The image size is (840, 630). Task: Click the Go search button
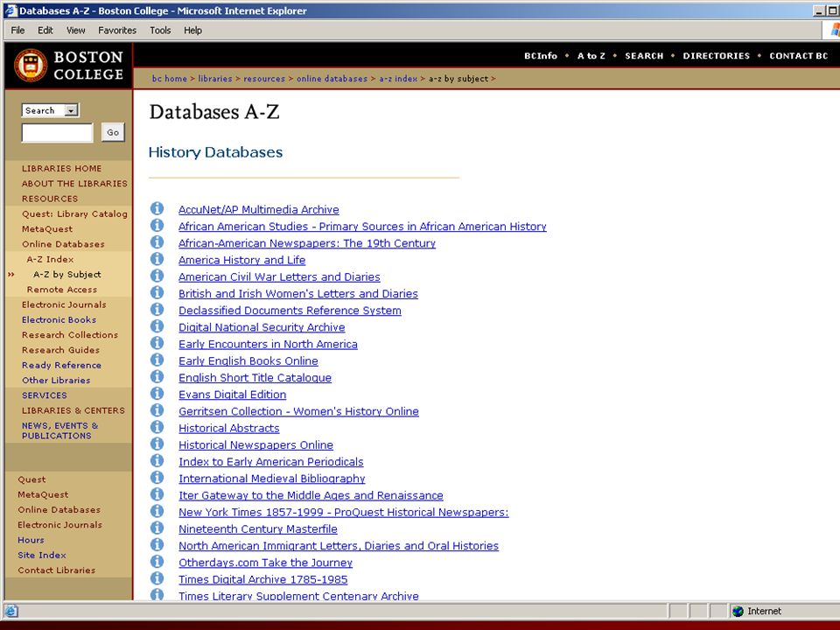point(113,132)
